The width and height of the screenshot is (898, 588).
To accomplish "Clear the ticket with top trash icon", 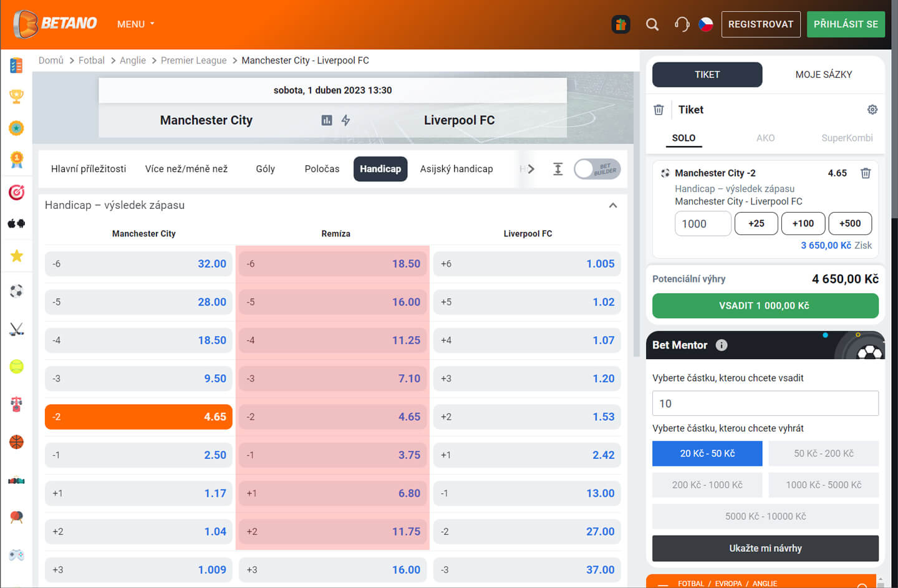I will (x=659, y=110).
